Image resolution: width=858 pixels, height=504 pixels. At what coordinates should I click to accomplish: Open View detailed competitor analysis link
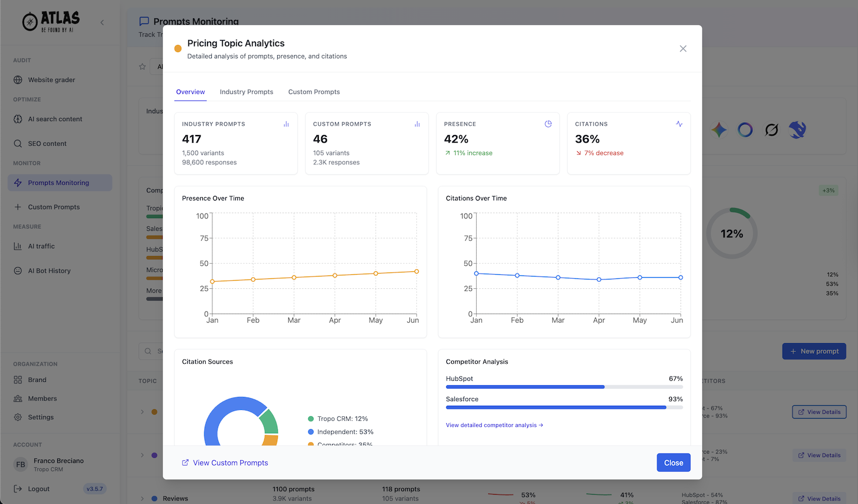(494, 425)
